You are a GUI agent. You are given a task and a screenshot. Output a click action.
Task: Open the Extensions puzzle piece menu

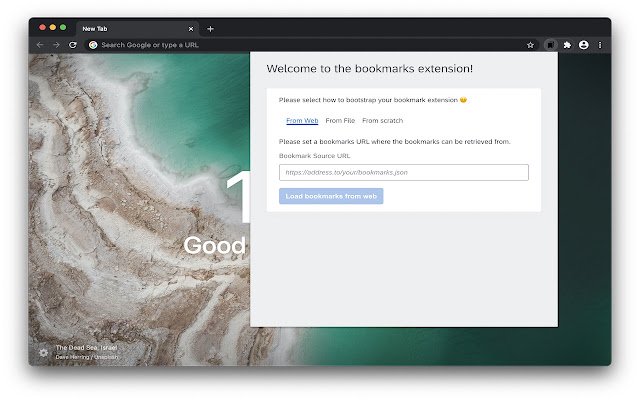pos(567,45)
